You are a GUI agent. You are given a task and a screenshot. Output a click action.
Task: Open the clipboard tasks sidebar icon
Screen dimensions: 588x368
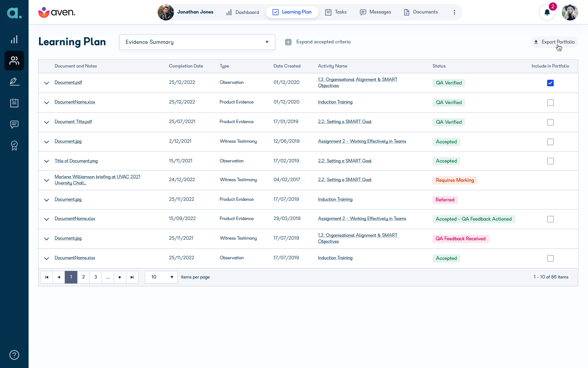point(14,103)
